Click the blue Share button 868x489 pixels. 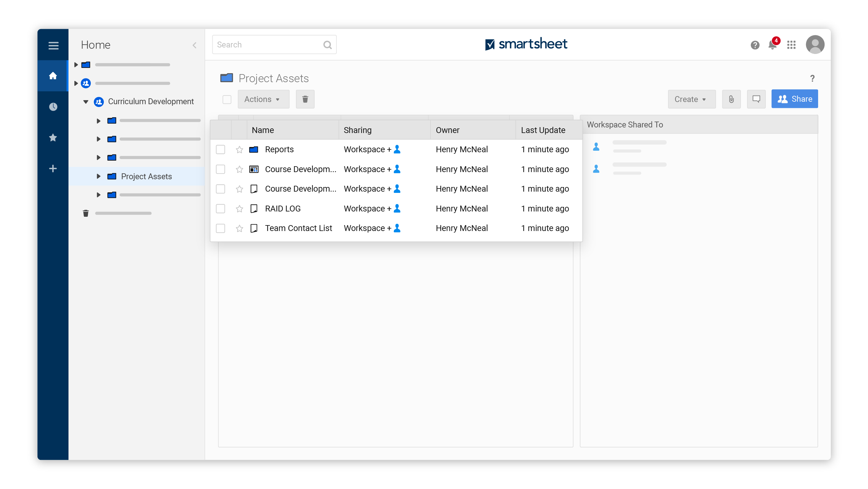pyautogui.click(x=794, y=99)
